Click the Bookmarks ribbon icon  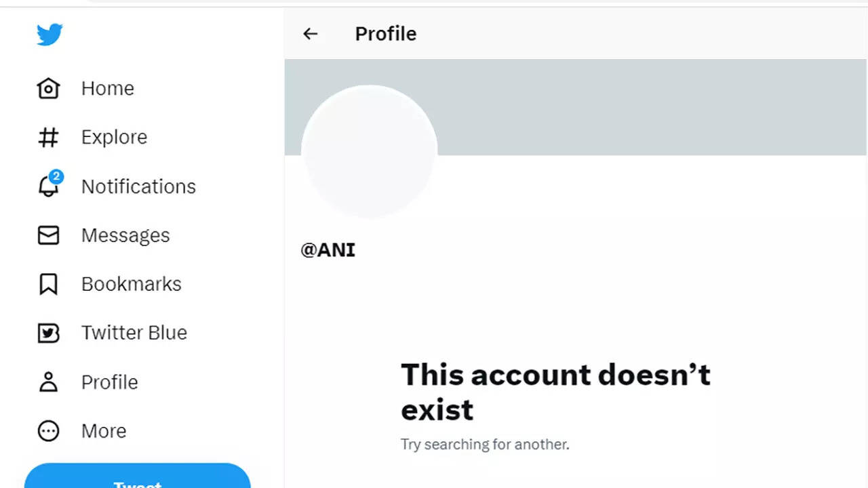click(x=48, y=284)
